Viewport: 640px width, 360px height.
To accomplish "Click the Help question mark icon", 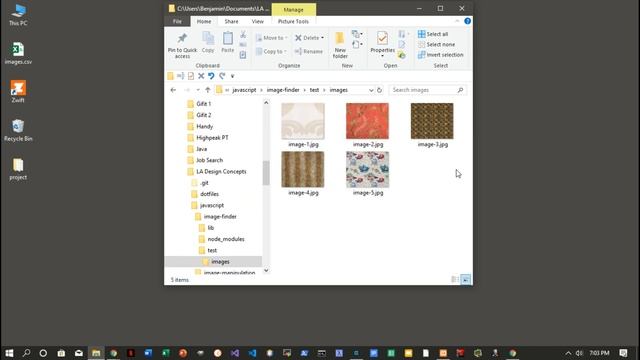I will coord(467,21).
